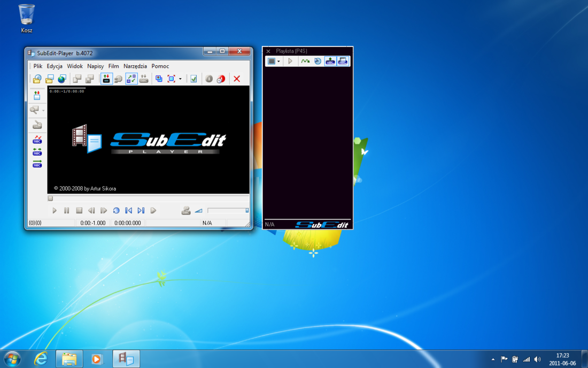The height and width of the screenshot is (368, 588).
Task: Click the playlist list view icon
Action: [x=272, y=61]
